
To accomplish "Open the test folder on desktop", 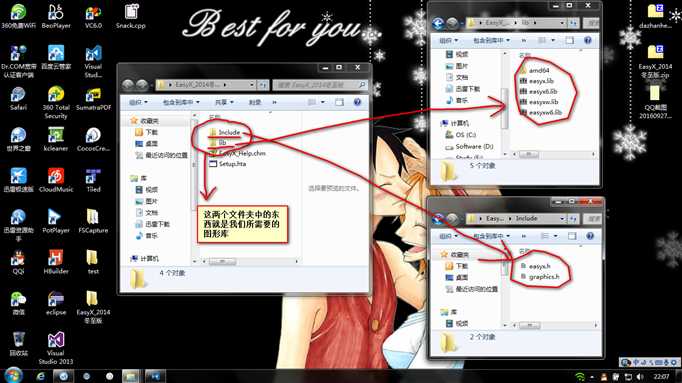I will 93,262.
